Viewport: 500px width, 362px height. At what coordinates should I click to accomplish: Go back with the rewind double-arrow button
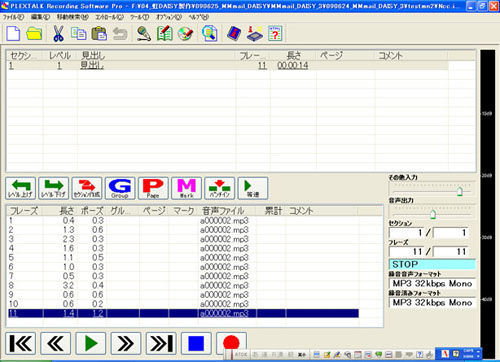click(x=56, y=343)
